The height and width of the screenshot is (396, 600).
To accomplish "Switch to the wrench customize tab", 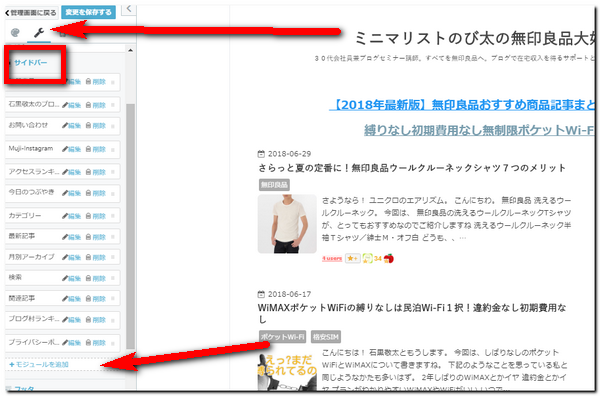I will [x=39, y=33].
